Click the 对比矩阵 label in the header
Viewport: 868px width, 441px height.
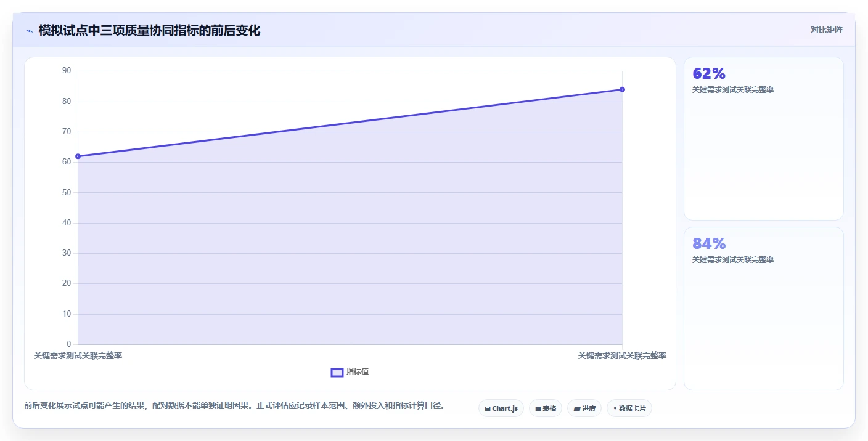[826, 30]
